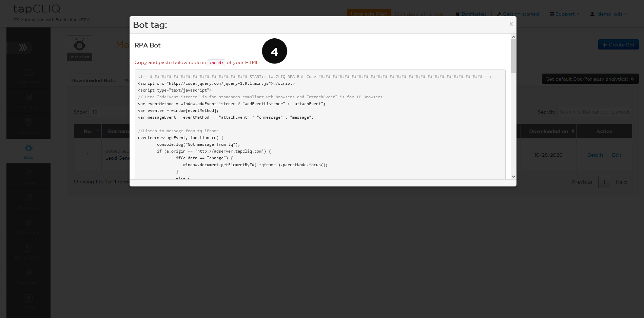Sort by the No. column header
The image size is (644, 318).
(x=88, y=131)
